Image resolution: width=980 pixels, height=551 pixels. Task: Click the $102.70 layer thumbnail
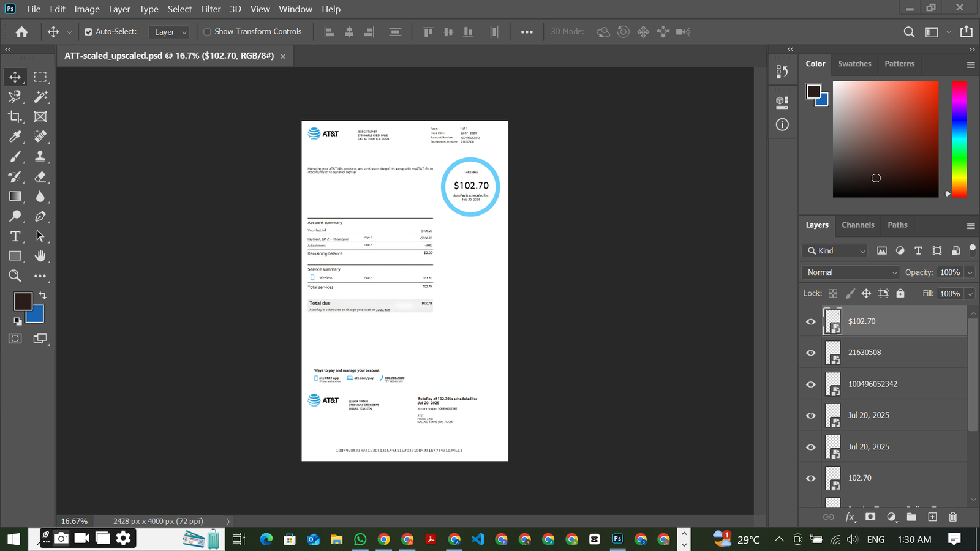833,321
